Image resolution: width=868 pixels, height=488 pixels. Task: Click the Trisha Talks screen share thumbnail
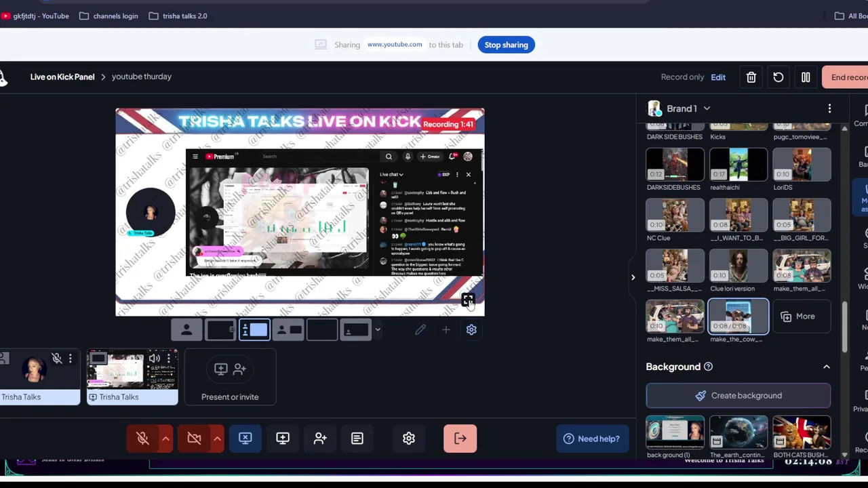[132, 377]
